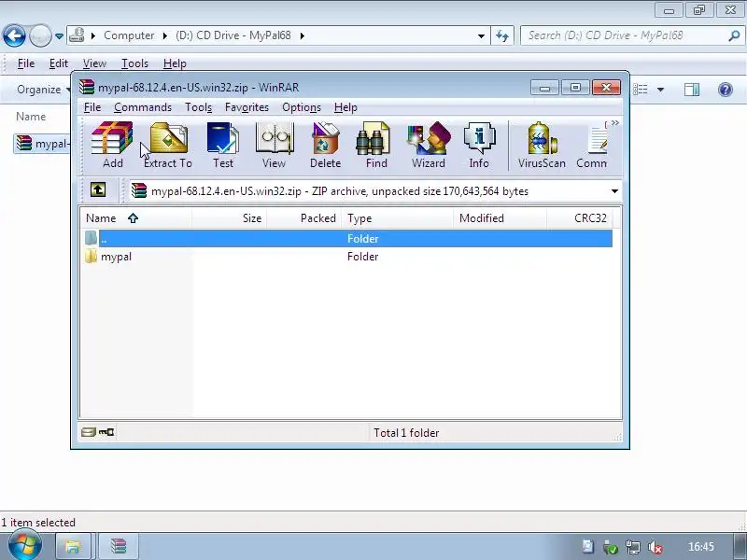The width and height of the screenshot is (747, 560).
Task: Click '(D:) CD Drive - MyPal68' breadcrumb
Action: pos(233,35)
